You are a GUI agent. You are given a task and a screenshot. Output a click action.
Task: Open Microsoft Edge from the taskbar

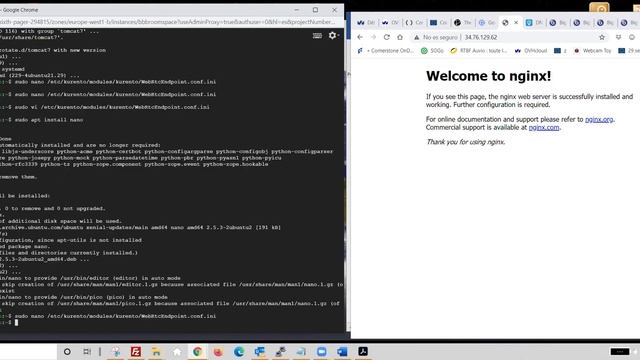[x=239, y=351]
